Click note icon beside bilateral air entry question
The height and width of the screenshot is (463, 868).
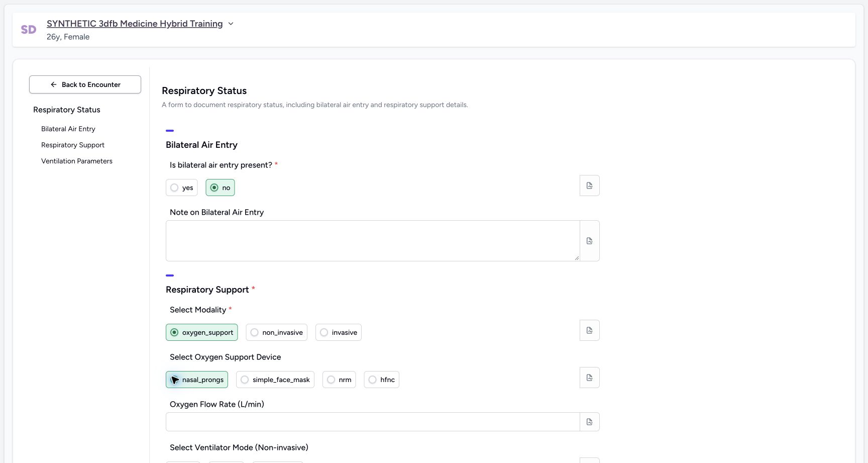[x=589, y=186]
